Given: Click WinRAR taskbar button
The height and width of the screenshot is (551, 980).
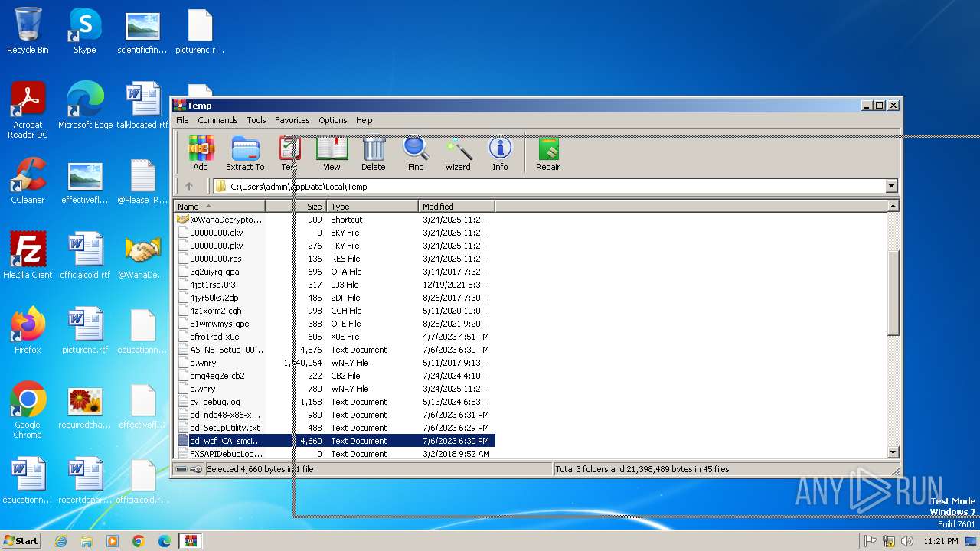Looking at the screenshot, I should tap(190, 541).
